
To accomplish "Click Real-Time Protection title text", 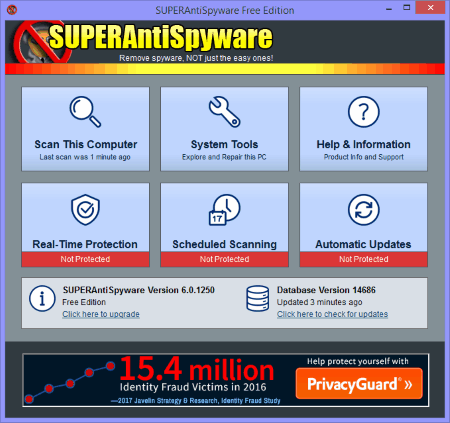I will [x=85, y=244].
